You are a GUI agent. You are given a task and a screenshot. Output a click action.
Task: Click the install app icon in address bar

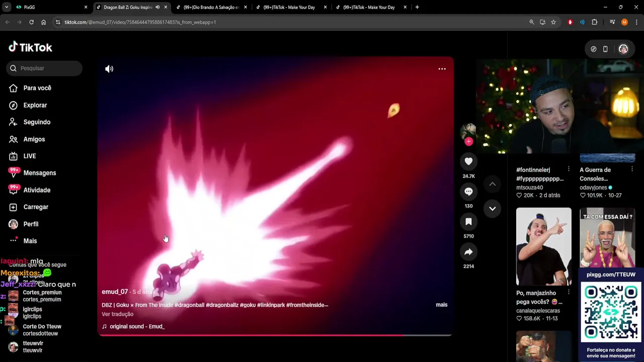[x=542, y=22]
